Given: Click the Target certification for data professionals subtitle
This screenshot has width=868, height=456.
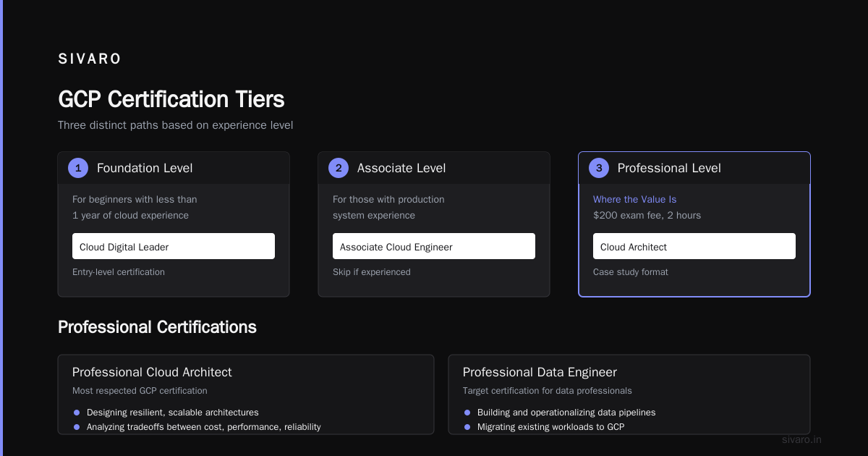Looking at the screenshot, I should (548, 391).
